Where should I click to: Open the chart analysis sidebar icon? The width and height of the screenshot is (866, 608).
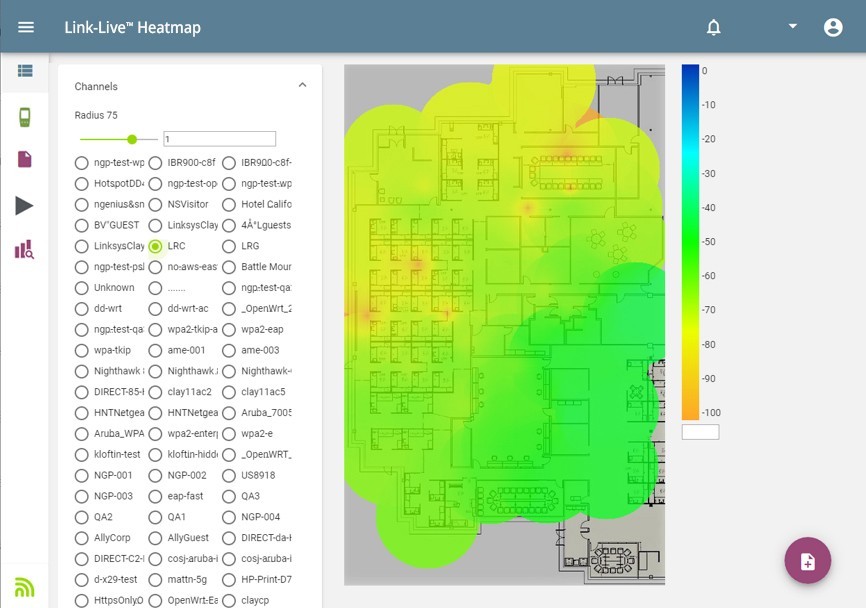click(25, 250)
